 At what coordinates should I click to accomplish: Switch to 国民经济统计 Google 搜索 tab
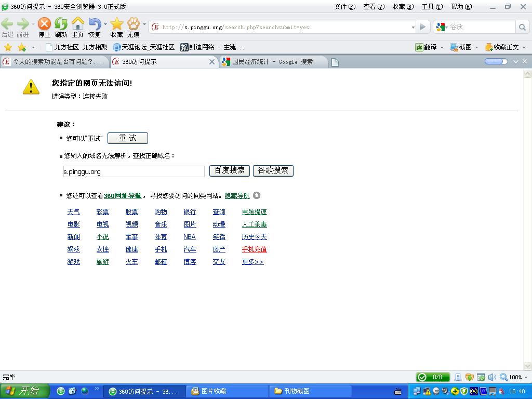pos(274,62)
